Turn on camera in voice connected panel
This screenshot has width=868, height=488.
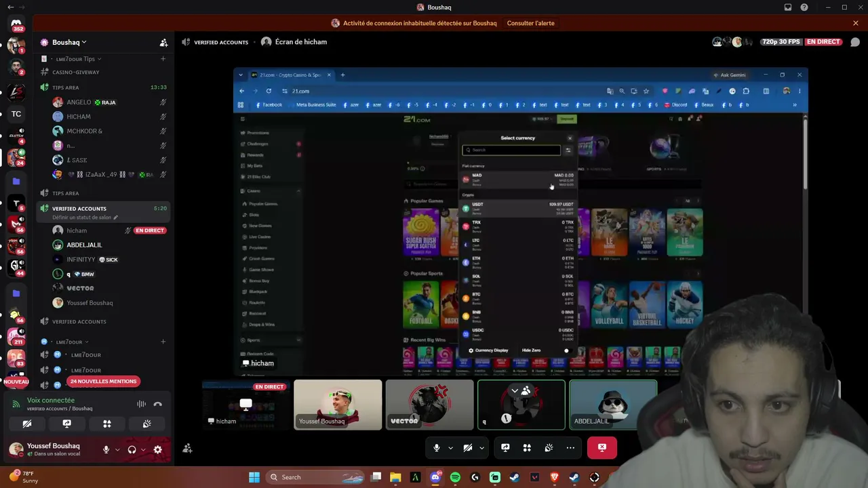pos(27,424)
